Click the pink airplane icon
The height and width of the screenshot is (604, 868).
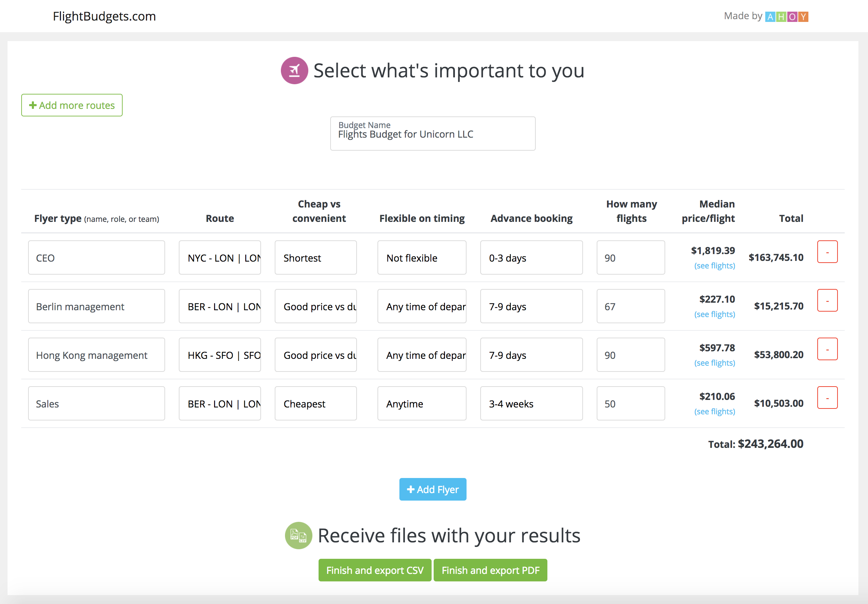click(x=294, y=71)
